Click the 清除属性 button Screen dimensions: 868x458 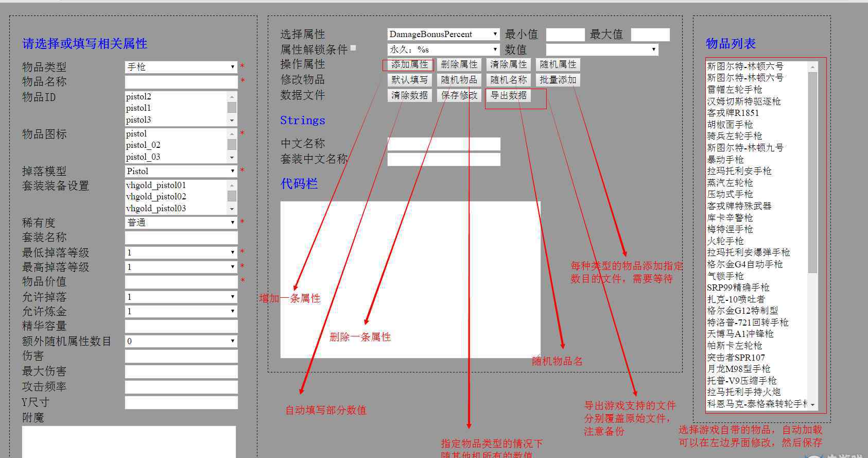point(509,64)
